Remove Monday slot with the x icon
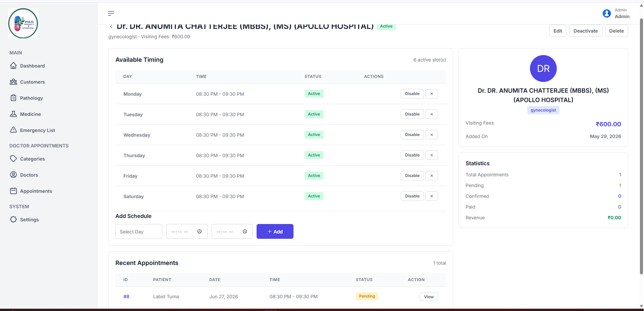This screenshot has width=644, height=311. coord(432,94)
